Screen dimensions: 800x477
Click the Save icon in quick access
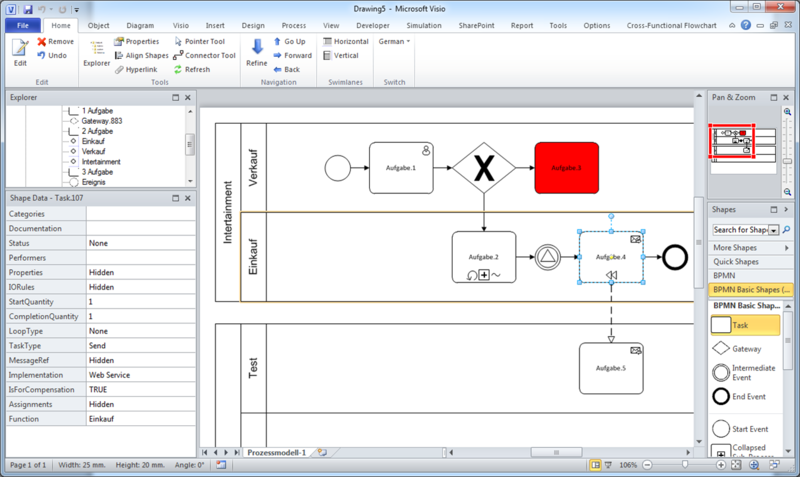point(28,9)
